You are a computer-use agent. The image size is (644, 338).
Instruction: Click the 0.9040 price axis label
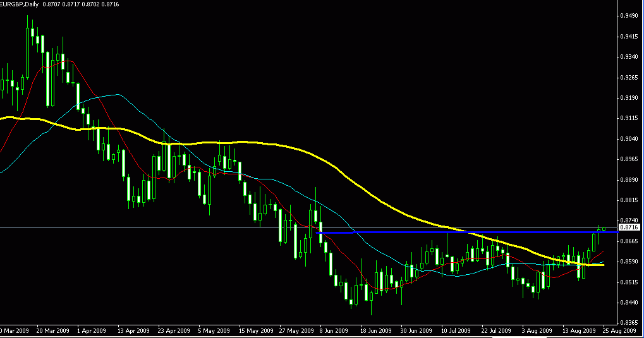[x=629, y=139]
